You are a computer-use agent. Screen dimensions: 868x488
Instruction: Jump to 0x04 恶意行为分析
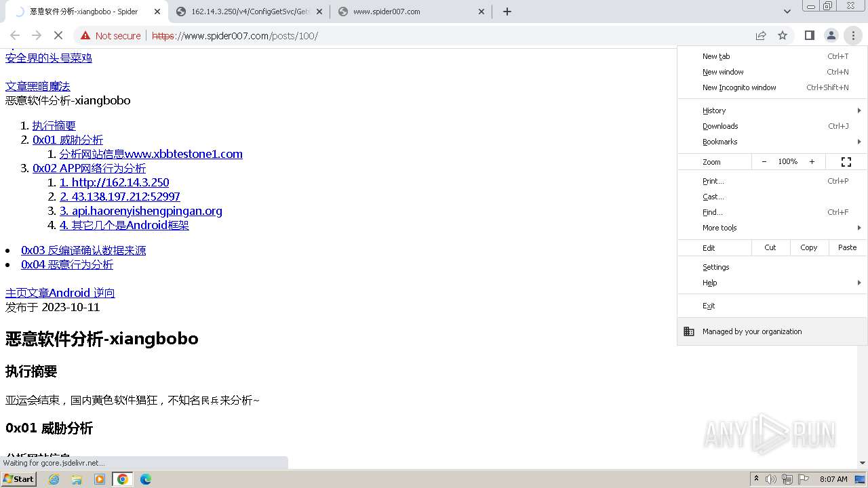click(x=67, y=264)
